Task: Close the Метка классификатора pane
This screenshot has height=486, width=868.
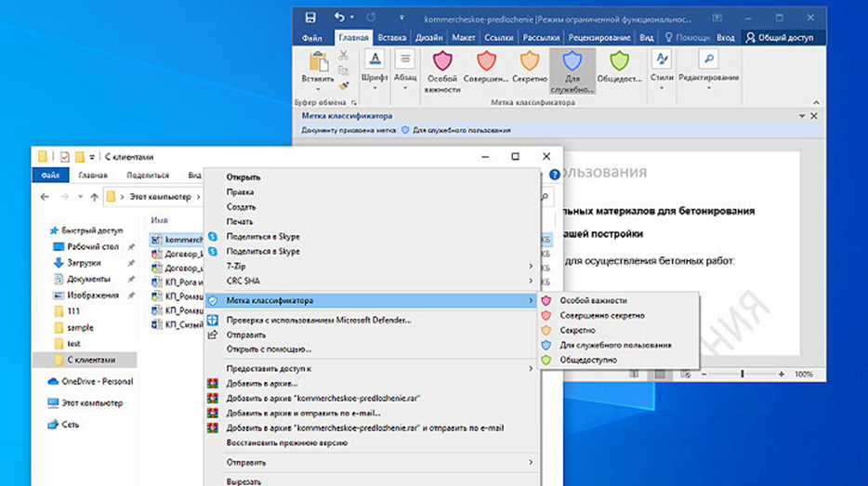Action: (814, 115)
